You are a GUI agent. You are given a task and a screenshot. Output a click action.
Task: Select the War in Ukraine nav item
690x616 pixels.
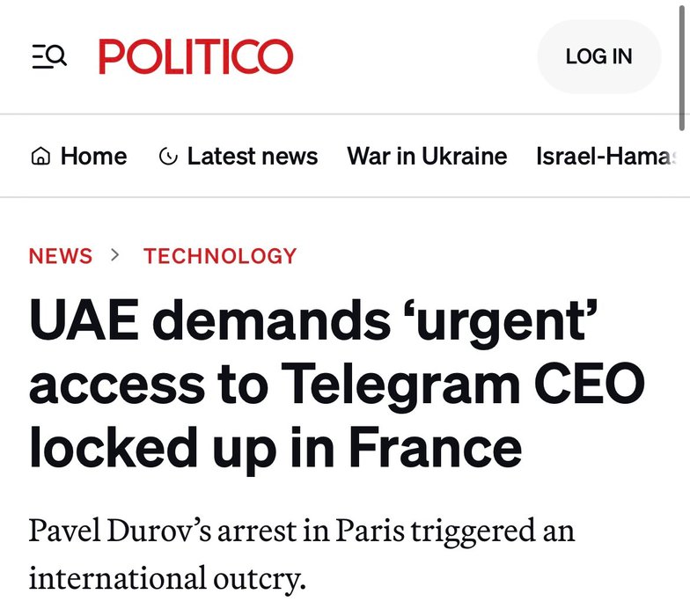(x=427, y=157)
